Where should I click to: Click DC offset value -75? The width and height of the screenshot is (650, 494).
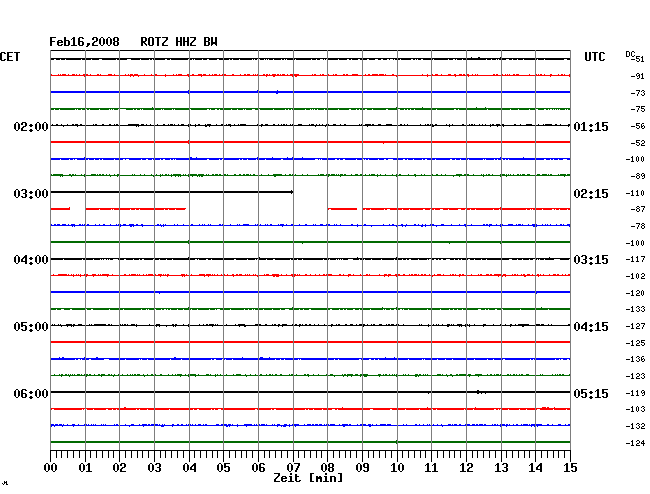pos(638,109)
